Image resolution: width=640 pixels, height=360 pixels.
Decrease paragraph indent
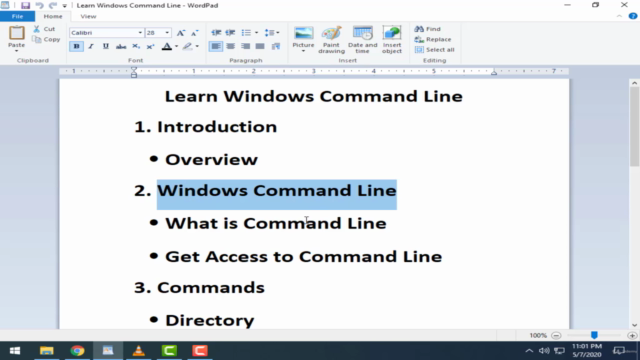pos(216,33)
